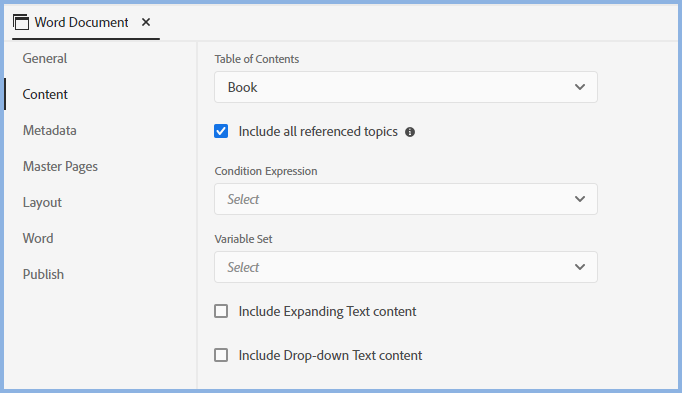Open the Table of Contents Book dropdown

click(406, 87)
